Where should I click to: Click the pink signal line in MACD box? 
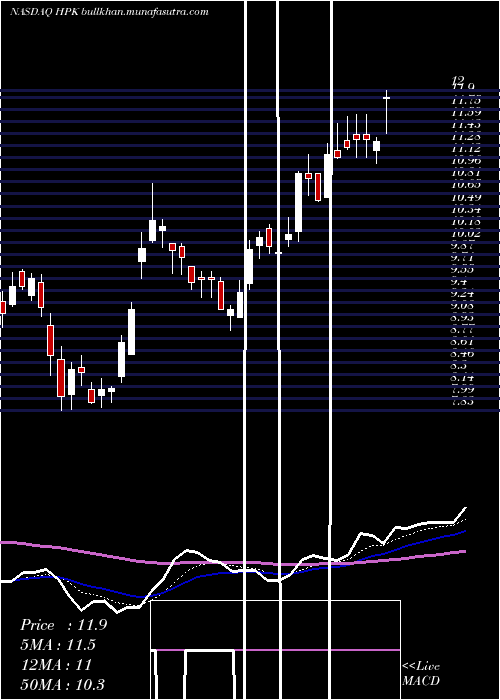276,650
